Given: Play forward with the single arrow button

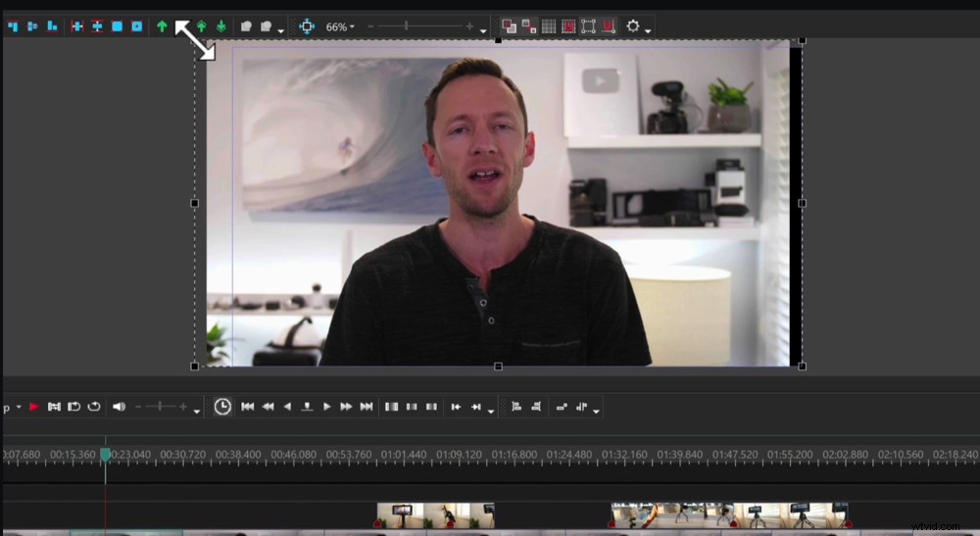Looking at the screenshot, I should pos(327,407).
